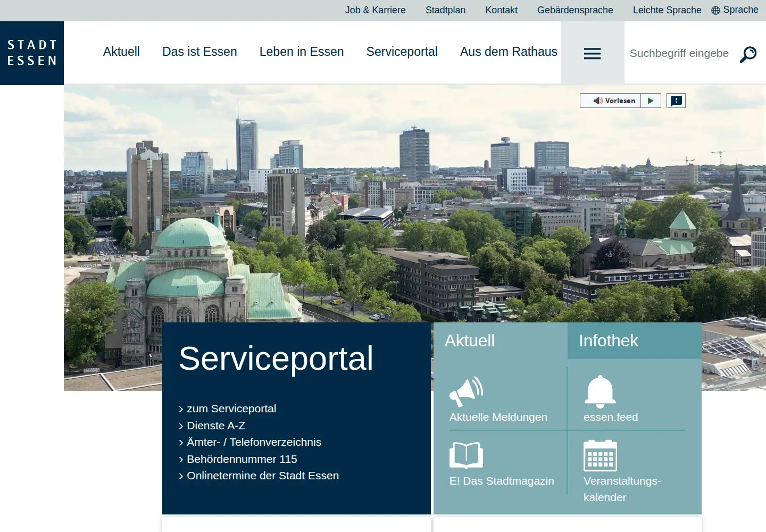This screenshot has width=766, height=532.
Task: Open the Aus dem Rathaus menu
Action: click(509, 52)
